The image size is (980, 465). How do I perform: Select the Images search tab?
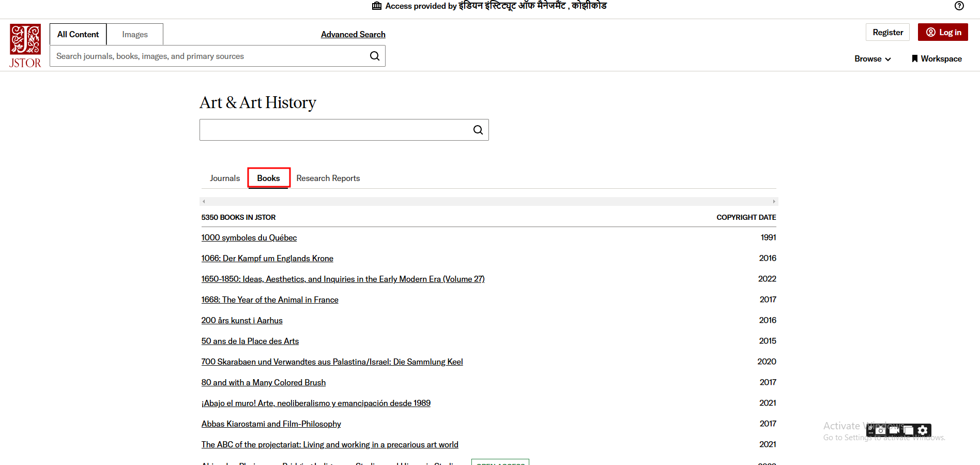[x=135, y=34]
